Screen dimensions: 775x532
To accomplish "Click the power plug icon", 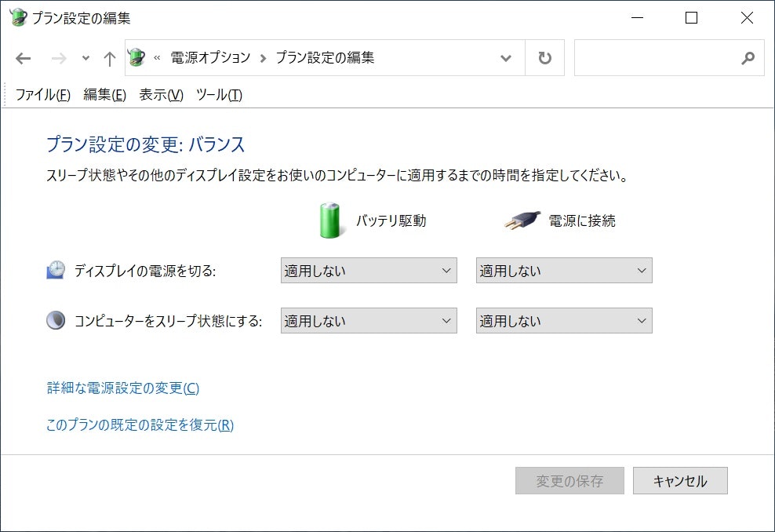I will point(522,220).
